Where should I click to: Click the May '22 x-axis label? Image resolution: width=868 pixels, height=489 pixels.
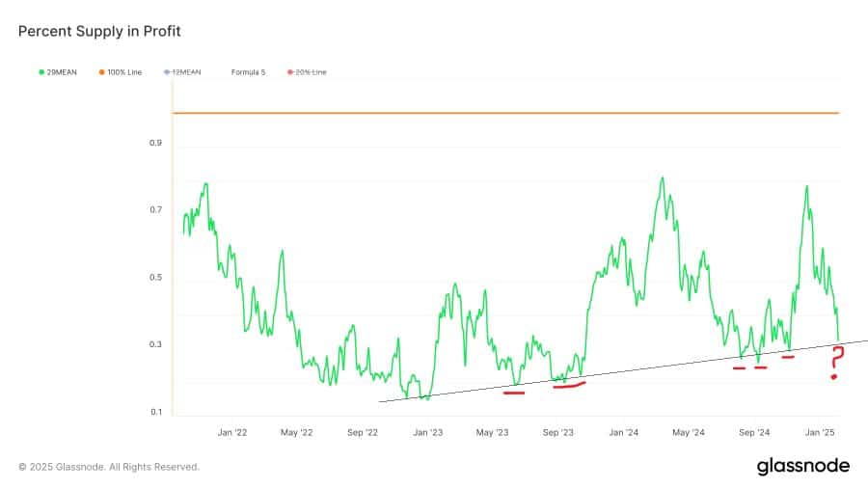pyautogui.click(x=296, y=433)
